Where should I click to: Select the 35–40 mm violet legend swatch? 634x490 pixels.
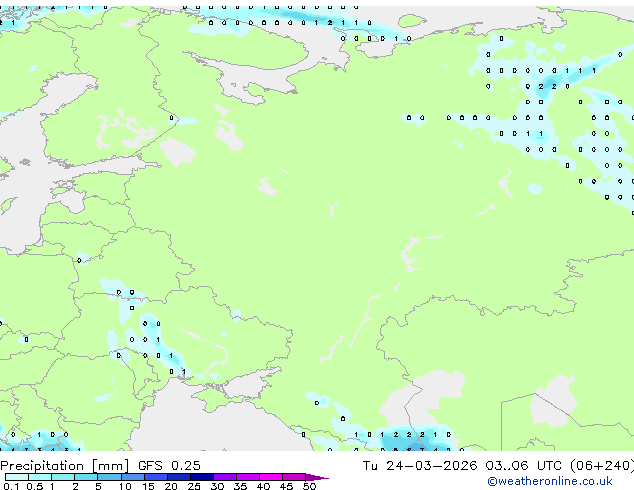pos(248,477)
